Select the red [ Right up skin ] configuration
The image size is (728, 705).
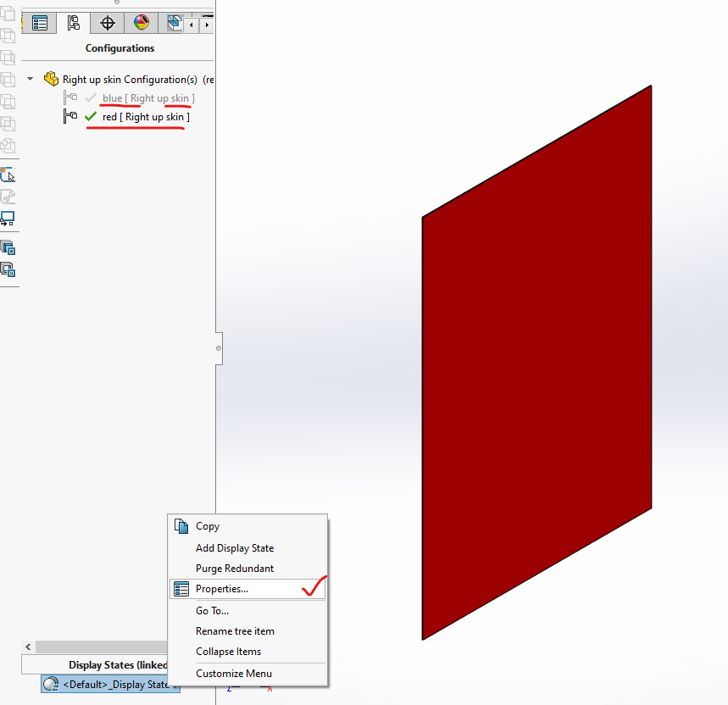click(x=146, y=117)
